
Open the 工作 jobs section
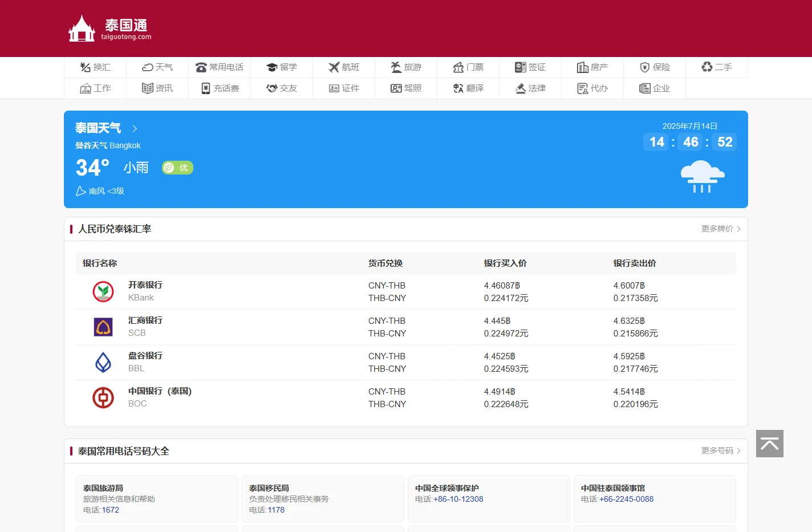tap(95, 88)
